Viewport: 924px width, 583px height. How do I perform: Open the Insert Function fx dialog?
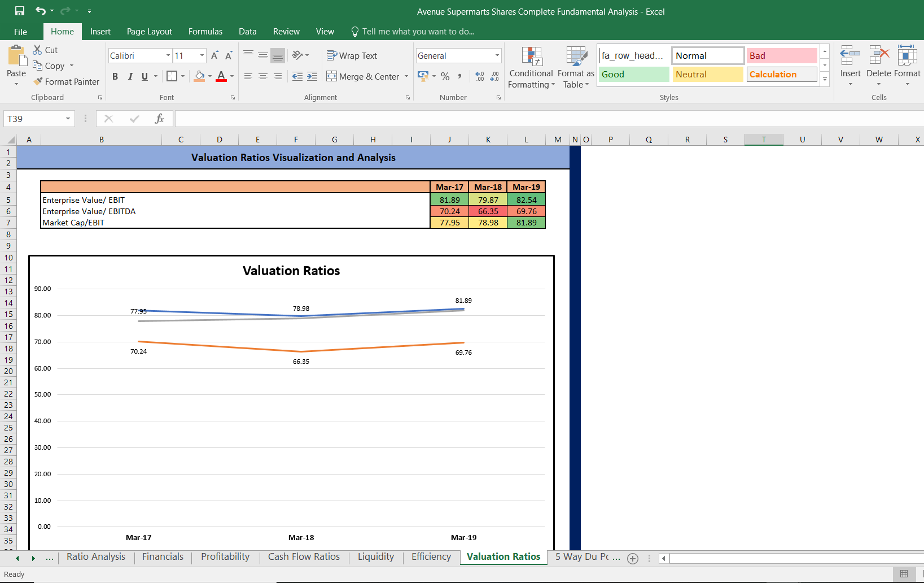click(x=159, y=119)
